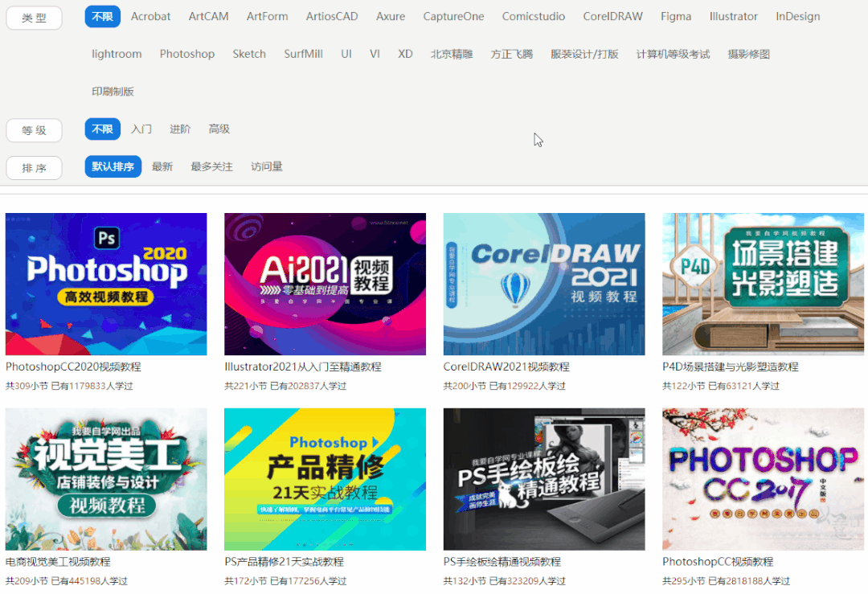Choose the Sketch type filter

(x=249, y=54)
